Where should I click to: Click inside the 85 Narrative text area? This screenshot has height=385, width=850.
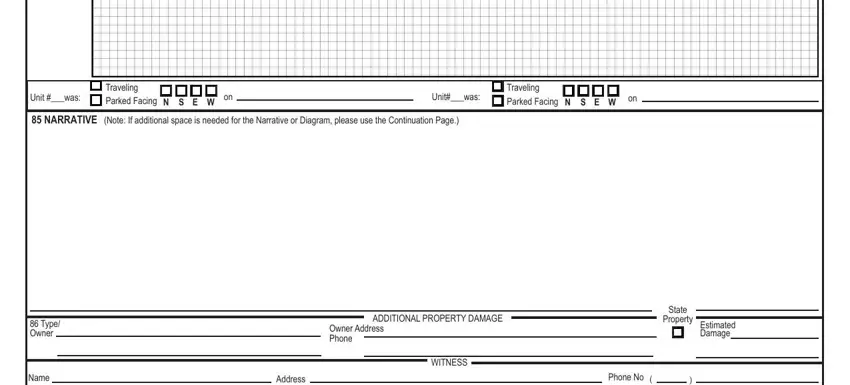tap(424, 217)
